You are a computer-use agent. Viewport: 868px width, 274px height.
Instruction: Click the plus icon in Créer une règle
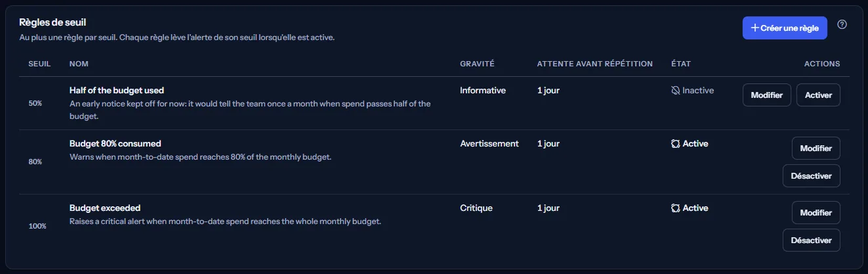pos(755,28)
